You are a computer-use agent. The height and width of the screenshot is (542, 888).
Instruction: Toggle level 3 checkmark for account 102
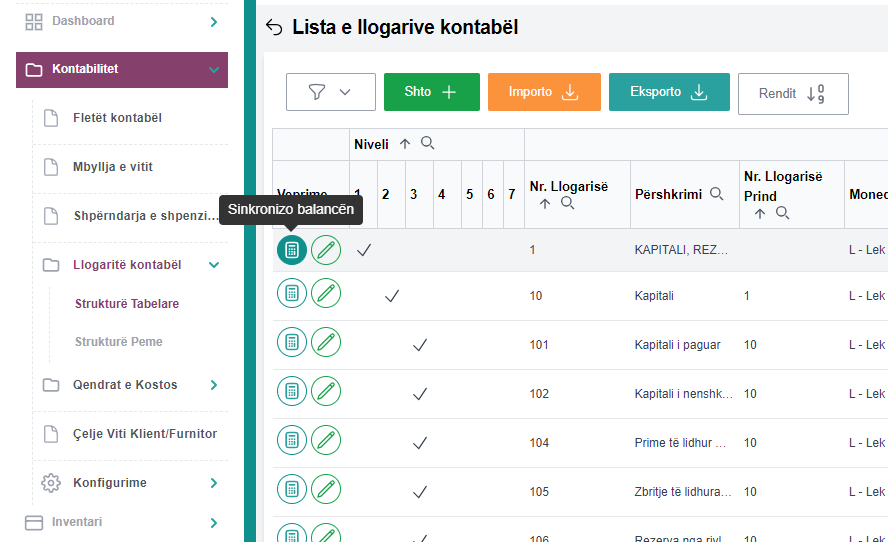click(x=420, y=394)
